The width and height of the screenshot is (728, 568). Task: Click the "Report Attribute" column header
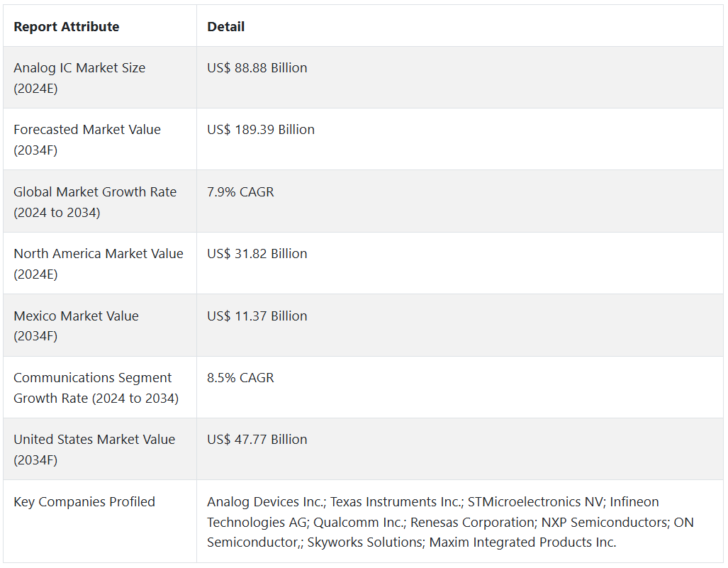pos(67,27)
